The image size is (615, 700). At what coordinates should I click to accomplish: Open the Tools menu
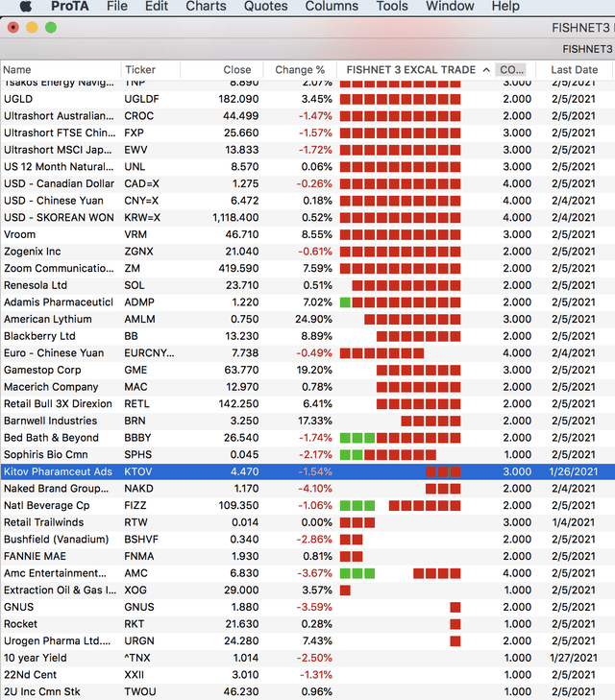(392, 6)
